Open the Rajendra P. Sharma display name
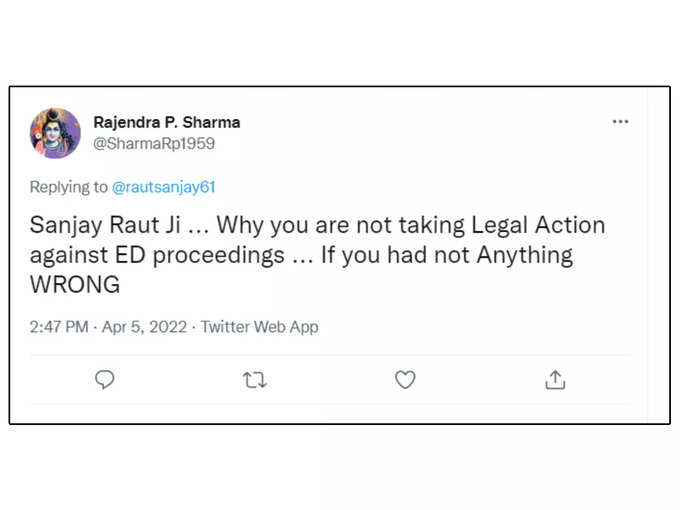Viewport: 680px width, 510px height. (167, 122)
